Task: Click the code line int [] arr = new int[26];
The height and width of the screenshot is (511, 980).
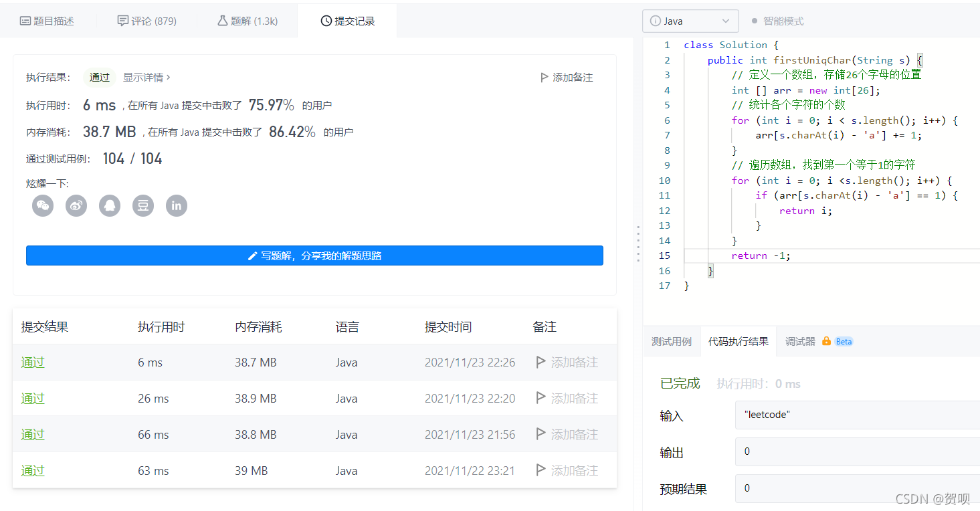Action: [x=806, y=90]
